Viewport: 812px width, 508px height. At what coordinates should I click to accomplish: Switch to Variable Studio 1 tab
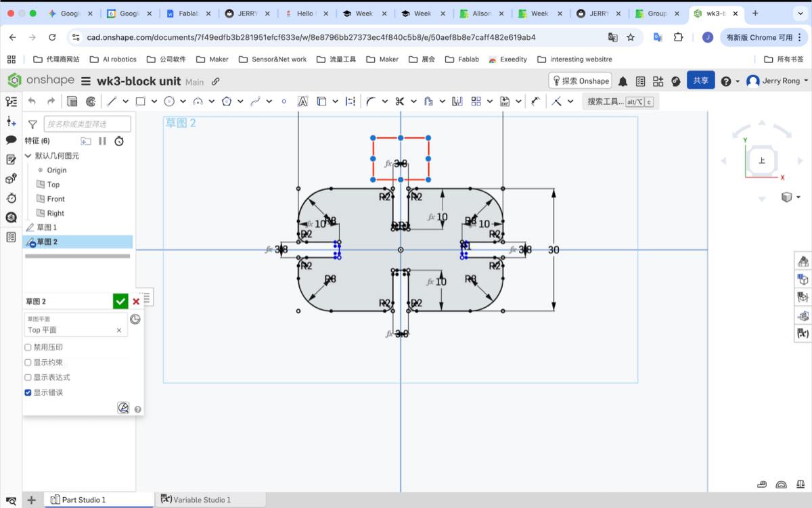click(202, 500)
